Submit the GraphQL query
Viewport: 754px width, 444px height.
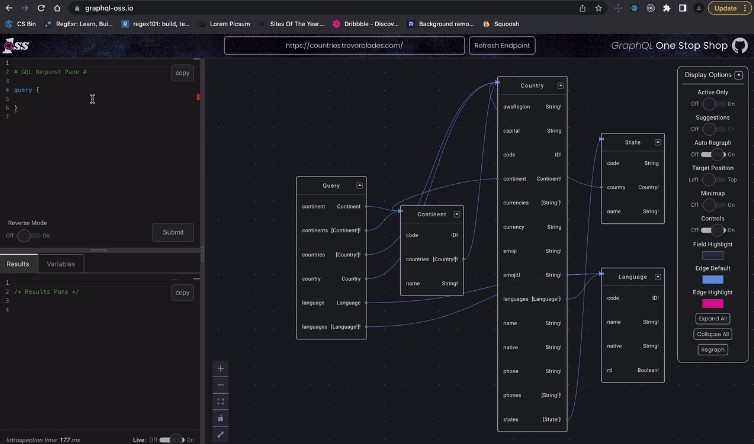(x=173, y=232)
